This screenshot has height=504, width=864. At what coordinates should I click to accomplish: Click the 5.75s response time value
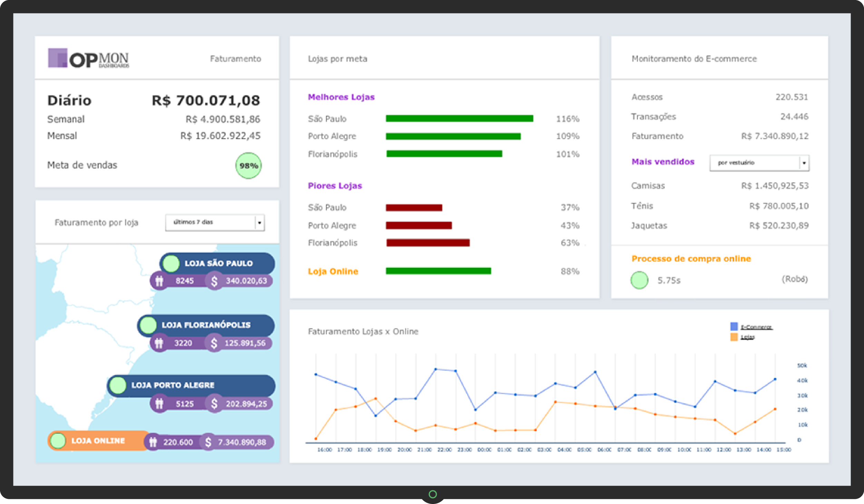[x=669, y=280]
